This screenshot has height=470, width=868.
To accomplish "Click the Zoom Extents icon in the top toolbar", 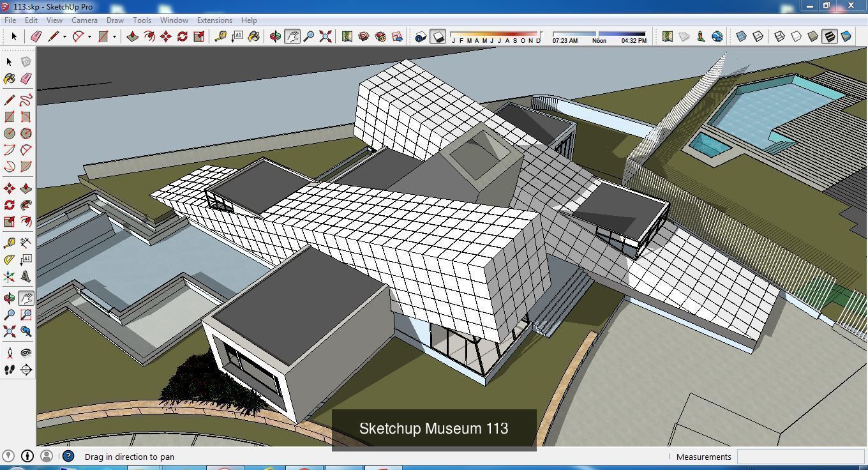I will click(x=325, y=36).
